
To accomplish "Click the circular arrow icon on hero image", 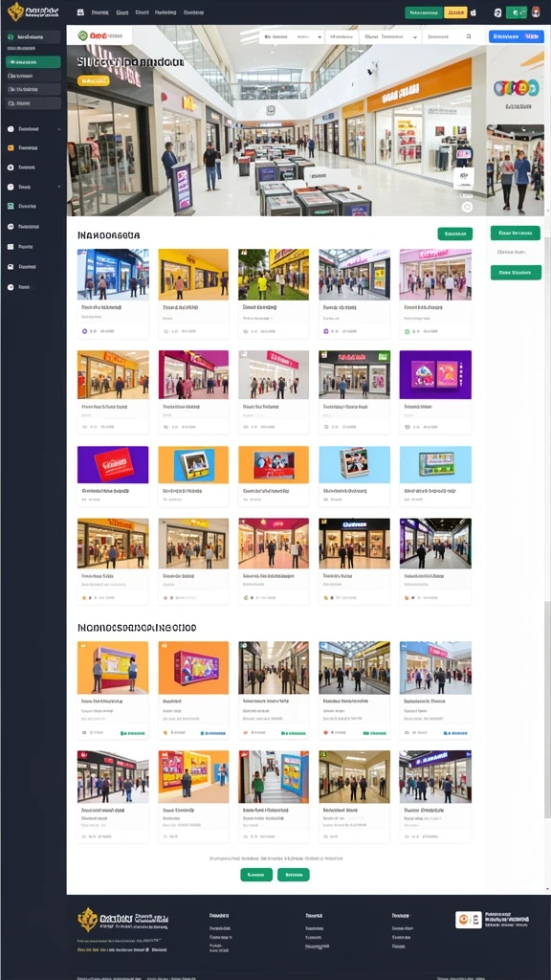I will [x=467, y=208].
